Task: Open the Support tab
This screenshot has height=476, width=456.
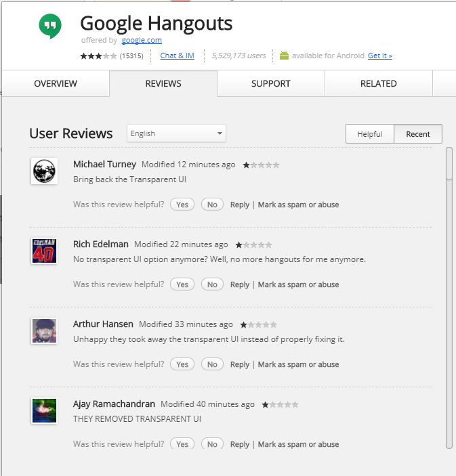Action: pos(270,83)
